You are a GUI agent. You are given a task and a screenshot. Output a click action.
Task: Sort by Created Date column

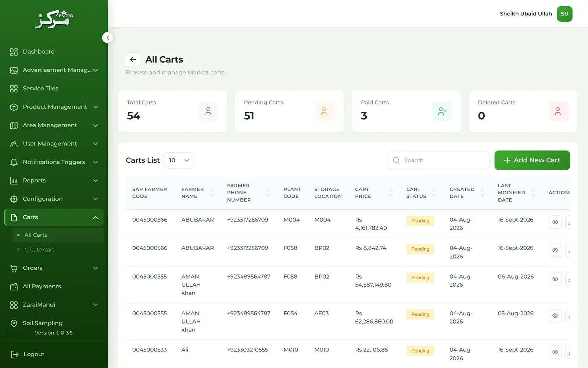pyautogui.click(x=483, y=193)
